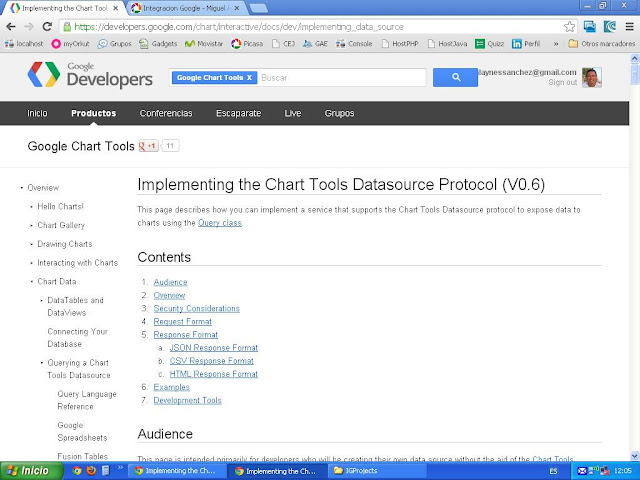
Task: Click the Google +1 button
Action: point(148,146)
